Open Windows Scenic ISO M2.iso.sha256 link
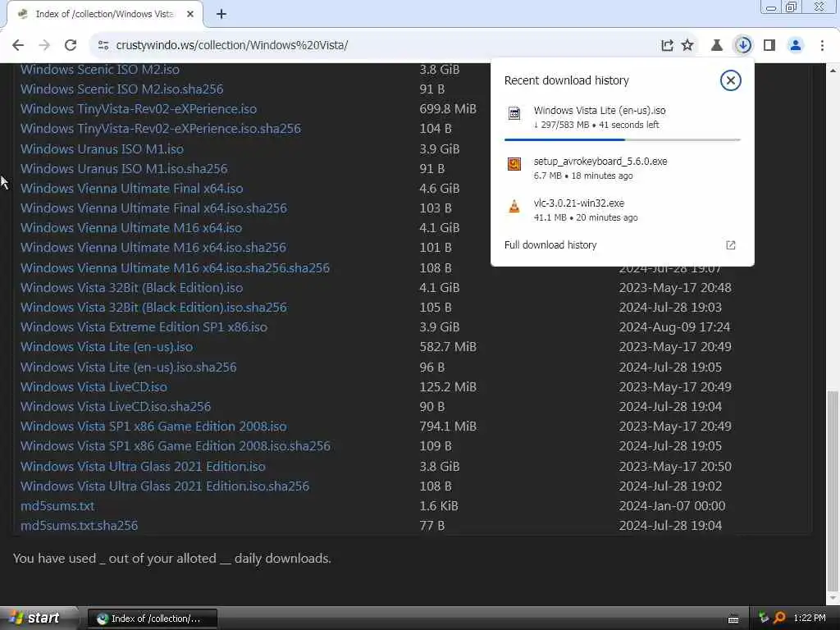This screenshot has height=630, width=840. point(121,89)
